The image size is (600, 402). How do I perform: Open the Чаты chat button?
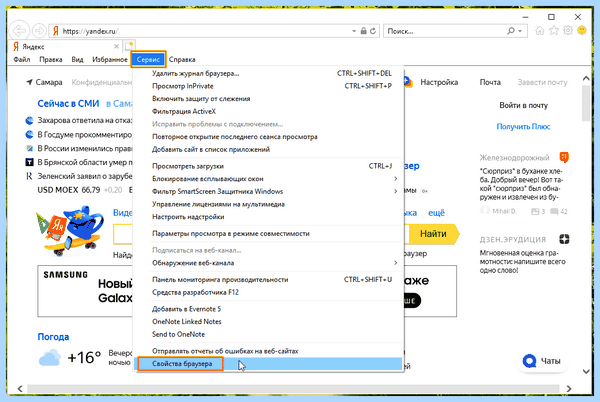543,361
